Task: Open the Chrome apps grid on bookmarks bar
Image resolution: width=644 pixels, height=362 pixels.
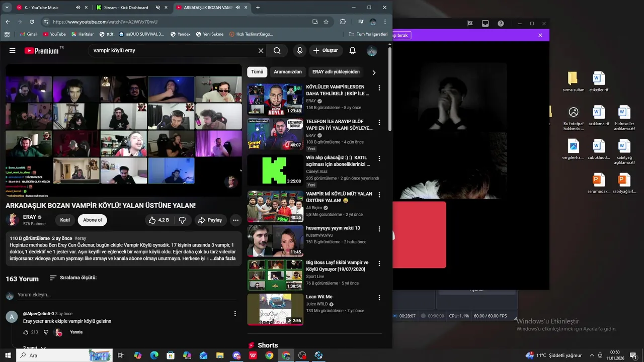Action: (7, 34)
